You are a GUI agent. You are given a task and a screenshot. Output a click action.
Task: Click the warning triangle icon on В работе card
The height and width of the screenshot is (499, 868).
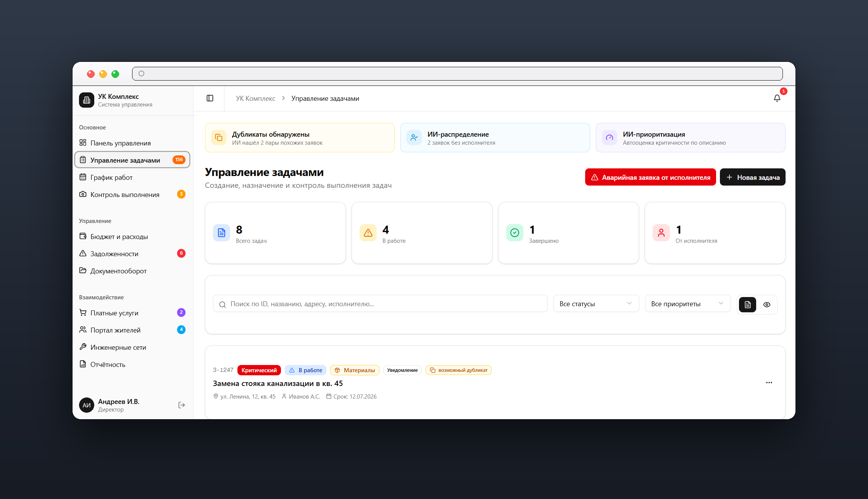[x=368, y=233]
